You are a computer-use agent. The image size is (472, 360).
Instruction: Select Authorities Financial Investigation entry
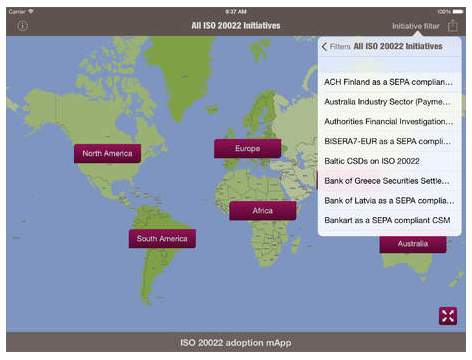pos(390,122)
